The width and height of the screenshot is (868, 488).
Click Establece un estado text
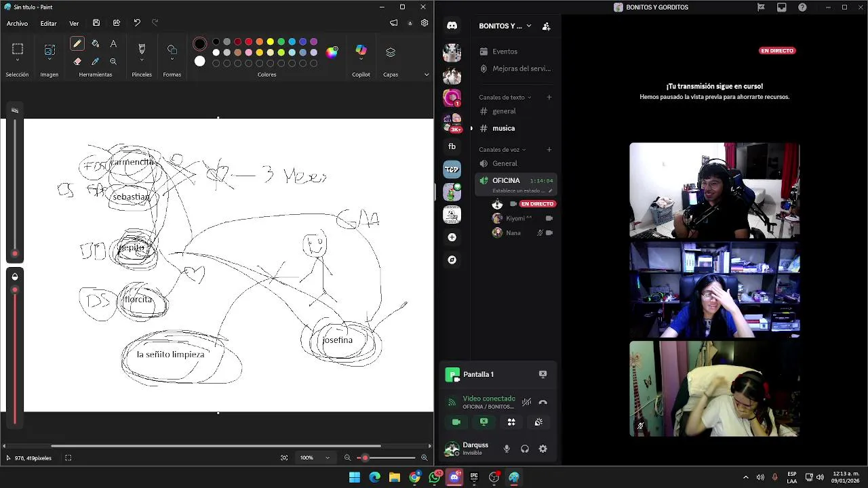(519, 191)
